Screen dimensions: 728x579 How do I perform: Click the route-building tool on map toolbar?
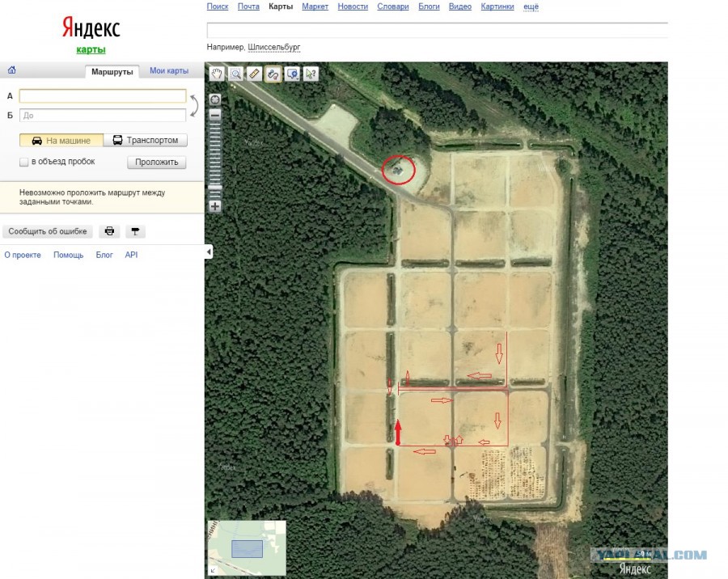[273, 74]
